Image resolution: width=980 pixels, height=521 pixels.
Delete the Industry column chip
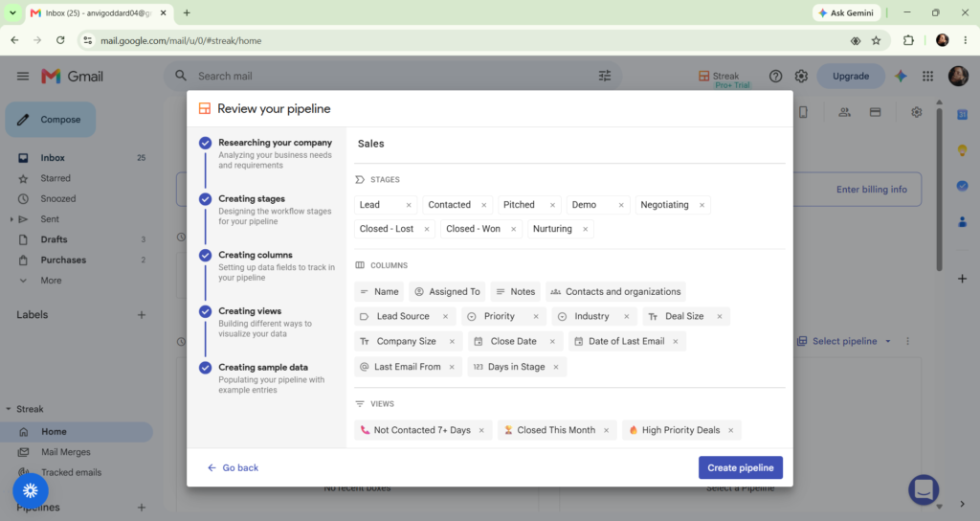click(x=627, y=316)
